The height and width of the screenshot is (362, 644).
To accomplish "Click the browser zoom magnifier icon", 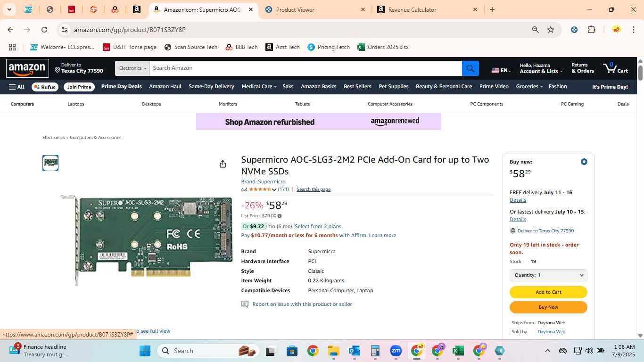I will pyautogui.click(x=535, y=30).
